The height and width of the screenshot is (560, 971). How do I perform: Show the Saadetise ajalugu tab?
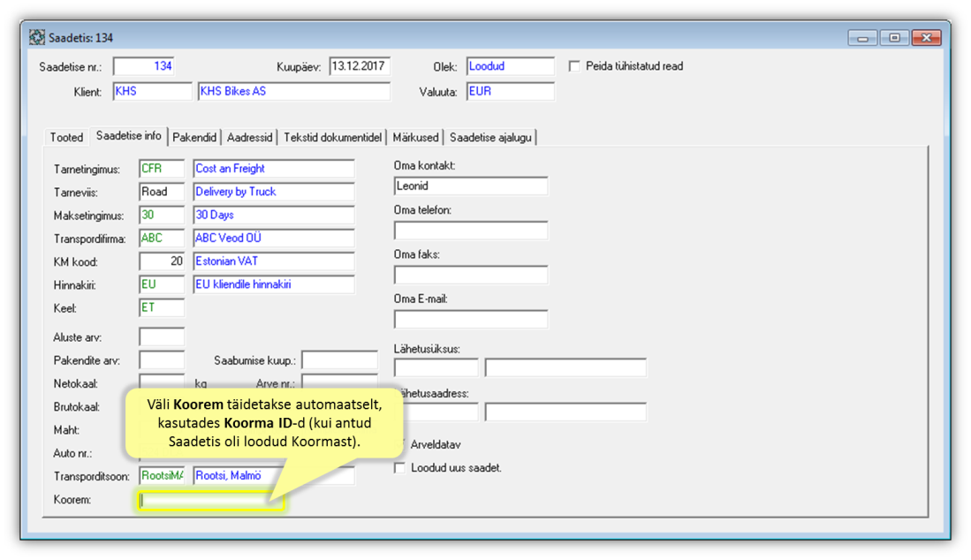click(490, 138)
